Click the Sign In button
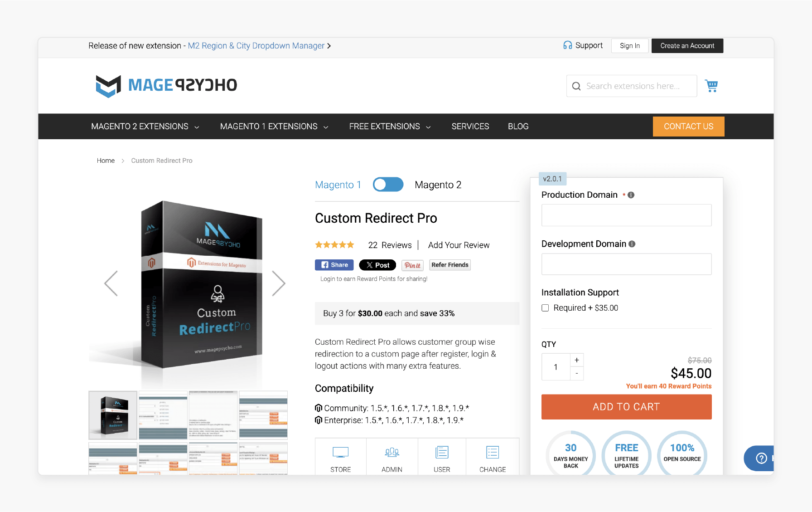812x512 pixels. [x=630, y=46]
